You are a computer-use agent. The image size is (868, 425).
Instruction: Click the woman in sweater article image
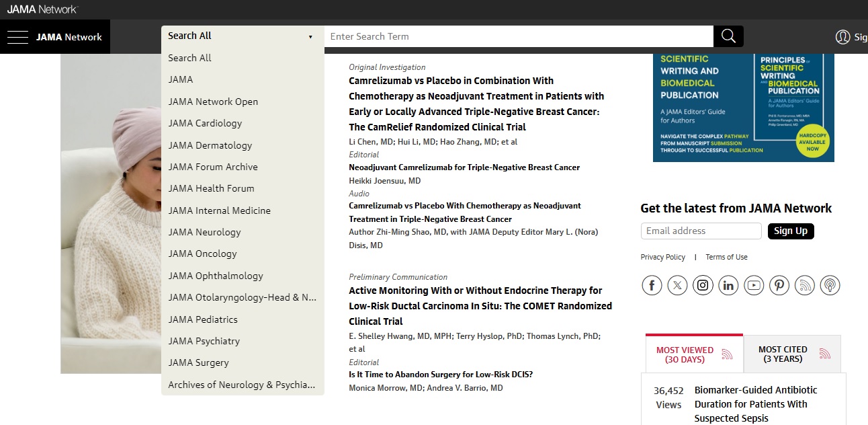tap(111, 213)
